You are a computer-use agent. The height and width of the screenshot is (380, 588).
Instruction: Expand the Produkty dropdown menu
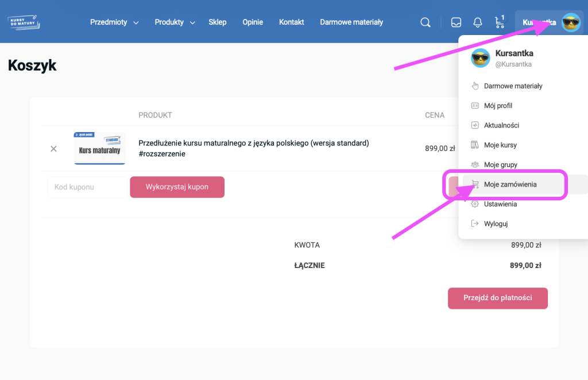(175, 22)
